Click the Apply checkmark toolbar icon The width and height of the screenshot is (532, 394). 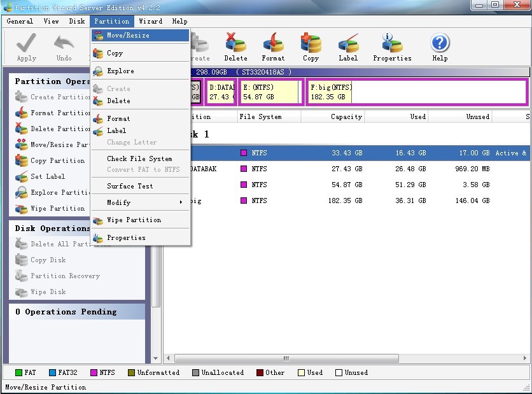tap(26, 43)
